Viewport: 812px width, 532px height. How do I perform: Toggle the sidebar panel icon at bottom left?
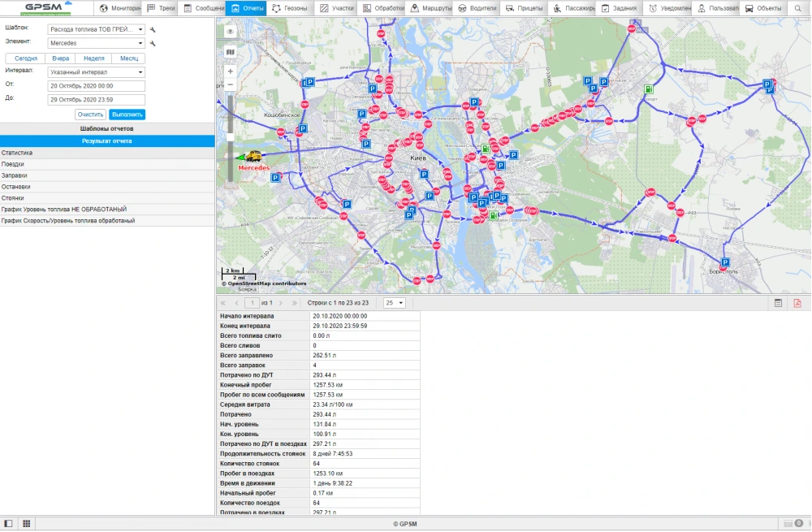[9, 524]
